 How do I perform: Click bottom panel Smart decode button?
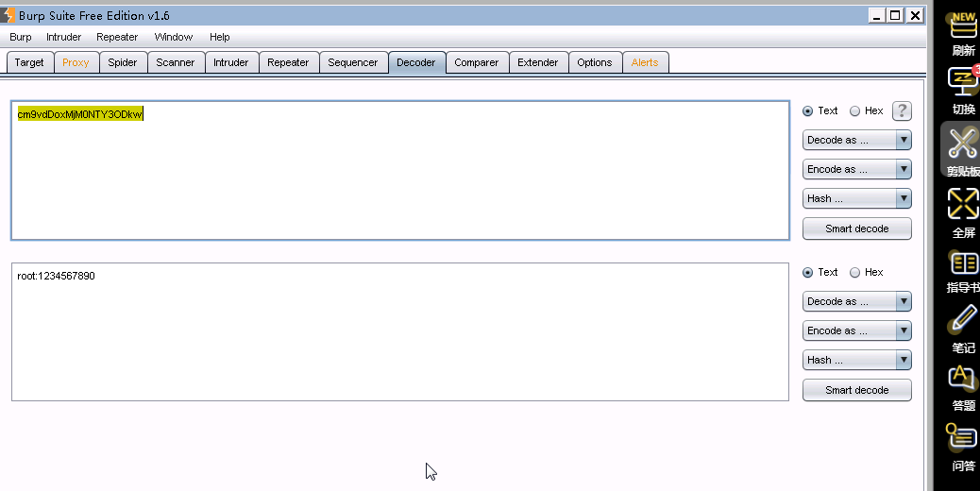(x=857, y=390)
